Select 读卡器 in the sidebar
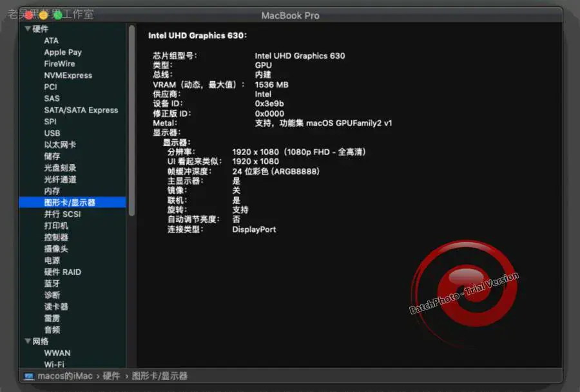 pos(56,306)
